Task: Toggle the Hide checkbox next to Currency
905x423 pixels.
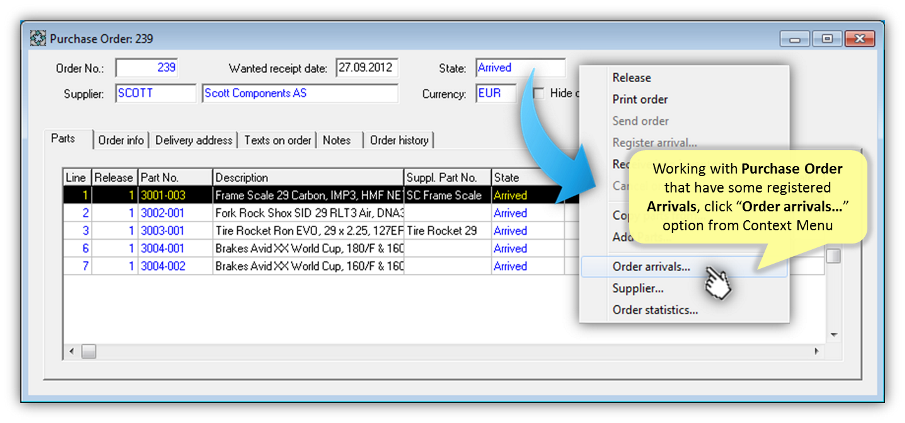Action: [x=540, y=93]
